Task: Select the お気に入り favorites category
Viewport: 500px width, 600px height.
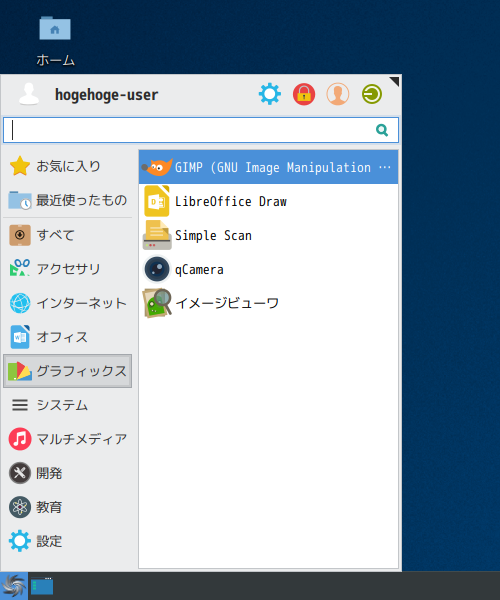Action: (68, 166)
